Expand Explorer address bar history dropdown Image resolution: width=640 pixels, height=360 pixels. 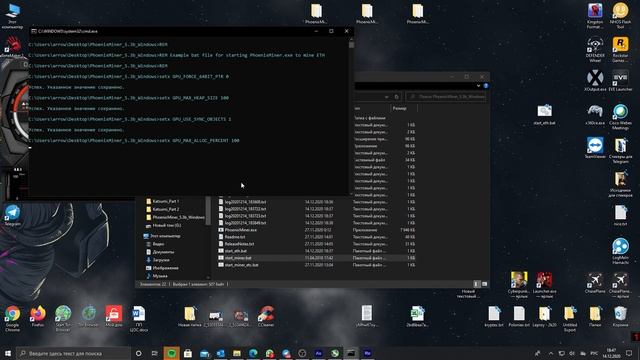(386, 97)
